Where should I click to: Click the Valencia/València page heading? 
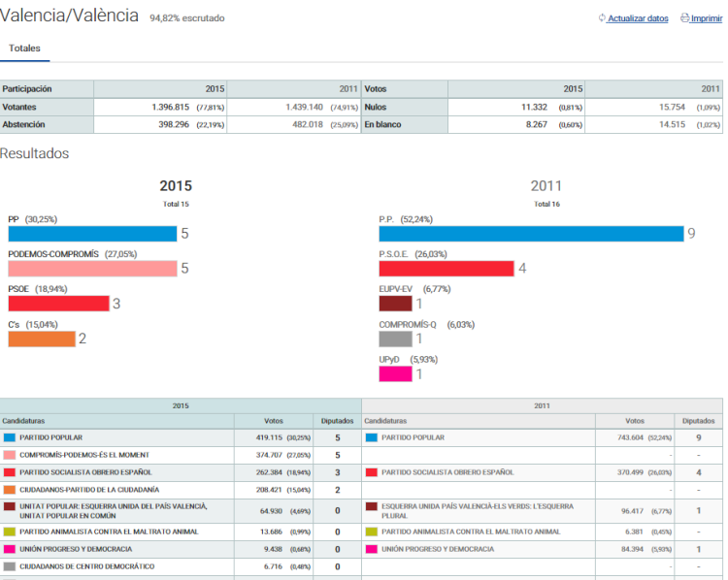(x=69, y=16)
